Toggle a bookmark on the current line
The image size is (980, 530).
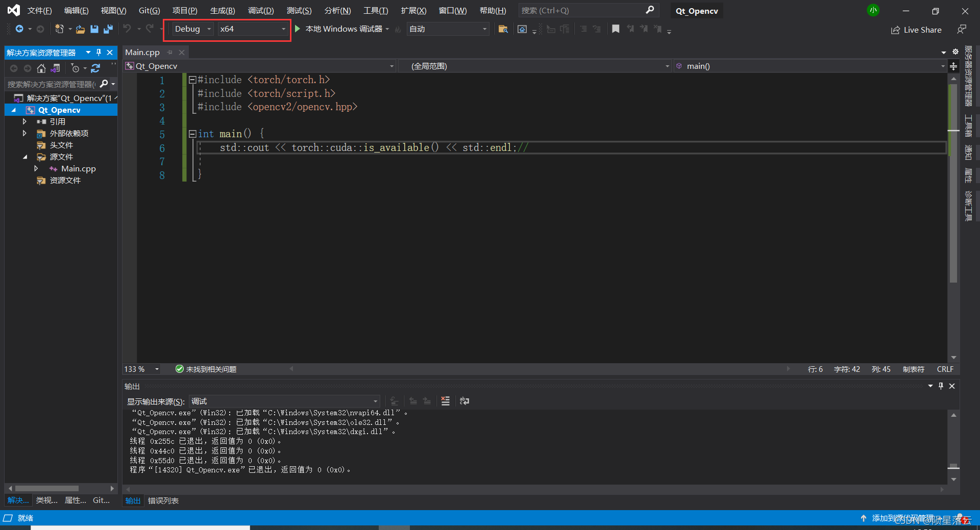tap(616, 29)
